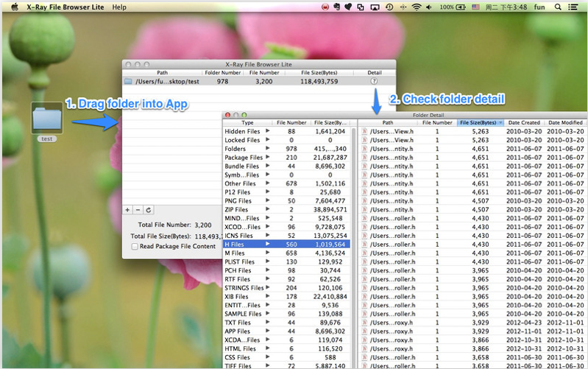
Task: Select the P12 Files row
Action: (x=287, y=191)
